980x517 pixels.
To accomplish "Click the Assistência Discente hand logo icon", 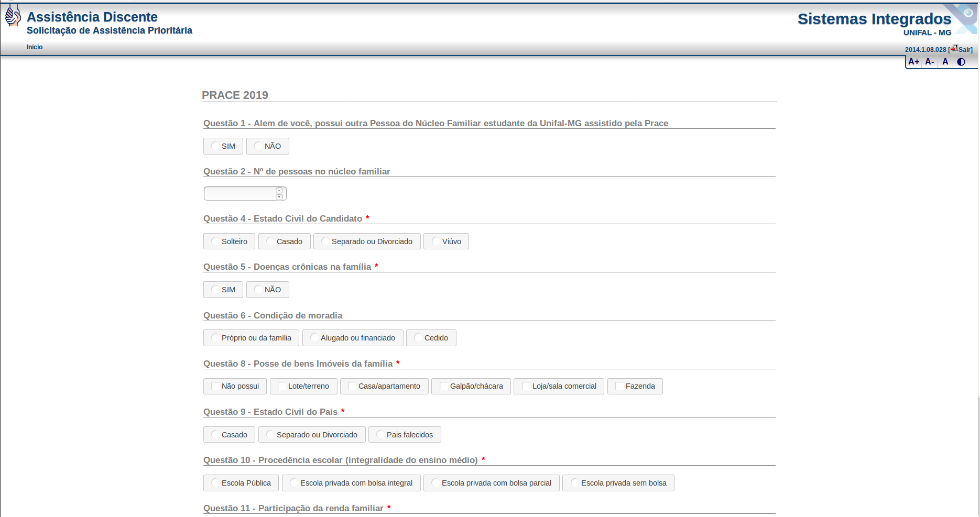I will coord(13,16).
